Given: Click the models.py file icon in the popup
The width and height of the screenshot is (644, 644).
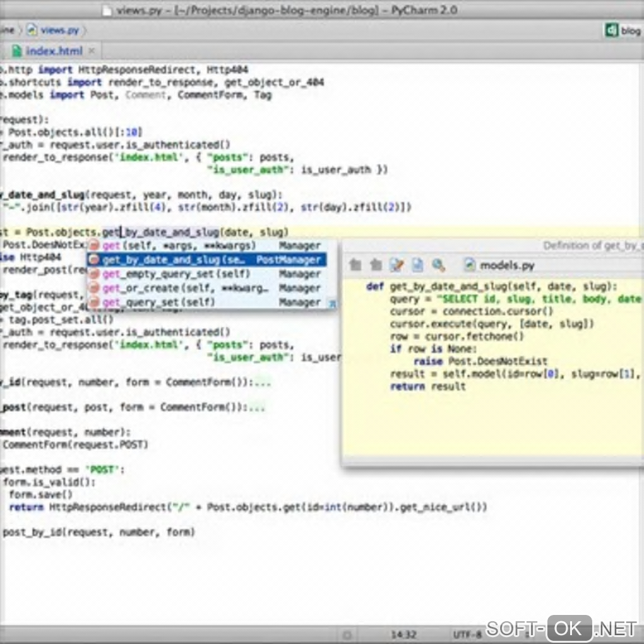Looking at the screenshot, I should [x=470, y=265].
